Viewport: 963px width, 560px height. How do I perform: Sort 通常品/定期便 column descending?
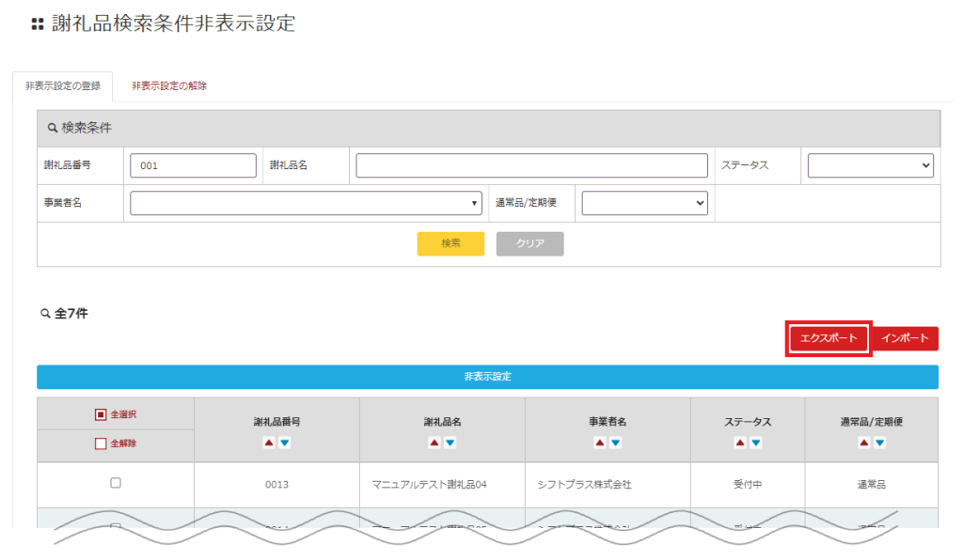[x=879, y=443]
